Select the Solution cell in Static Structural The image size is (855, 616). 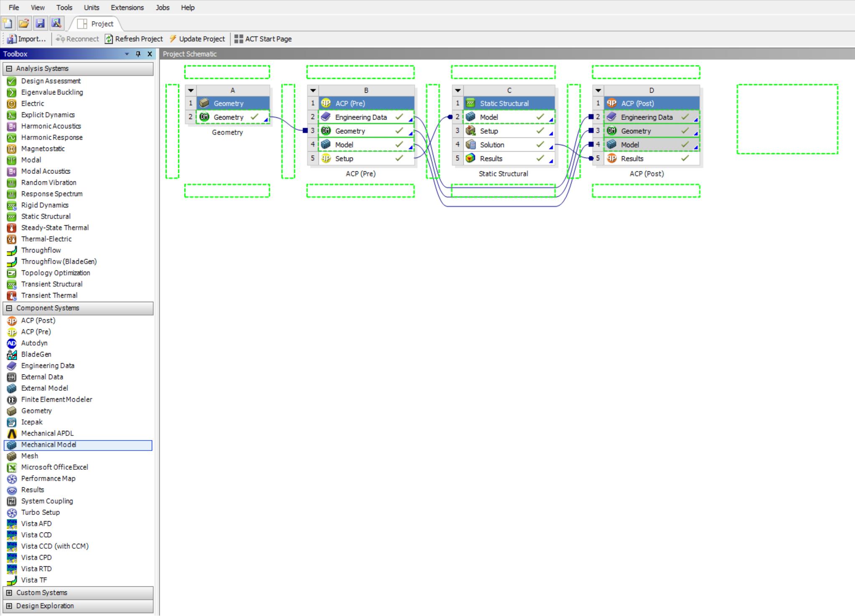pyautogui.click(x=492, y=145)
